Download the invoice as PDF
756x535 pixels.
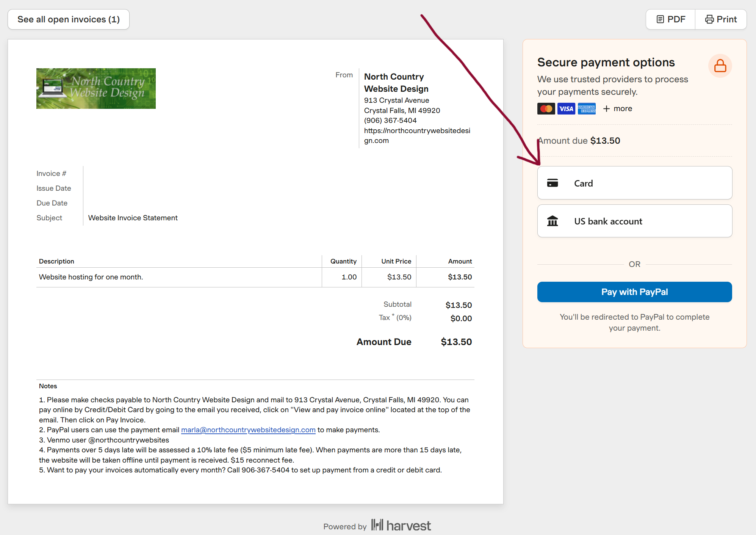pos(671,19)
